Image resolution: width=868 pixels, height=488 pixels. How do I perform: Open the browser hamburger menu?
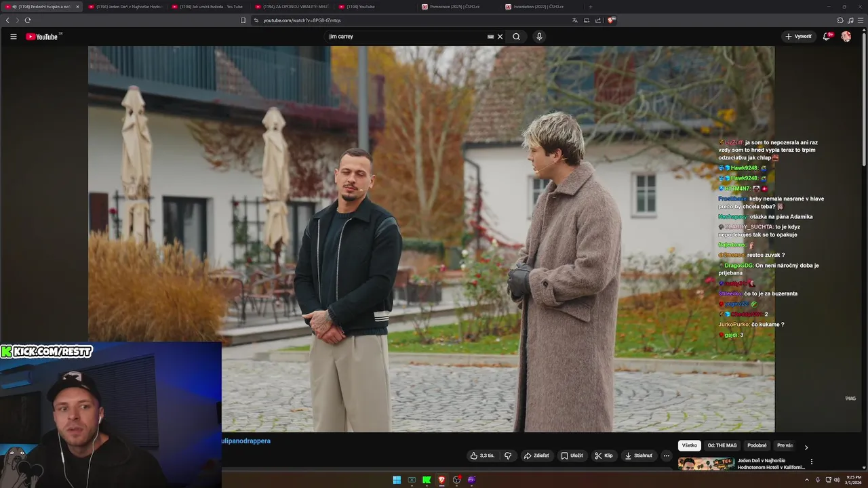861,20
